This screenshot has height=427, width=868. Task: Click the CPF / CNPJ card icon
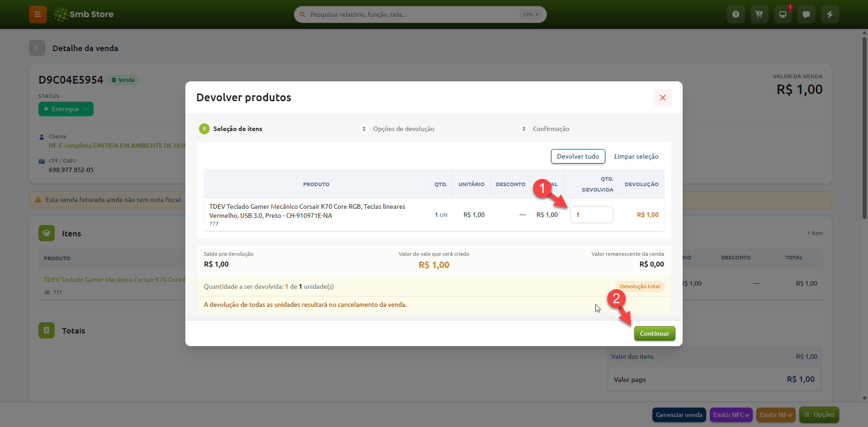42,161
